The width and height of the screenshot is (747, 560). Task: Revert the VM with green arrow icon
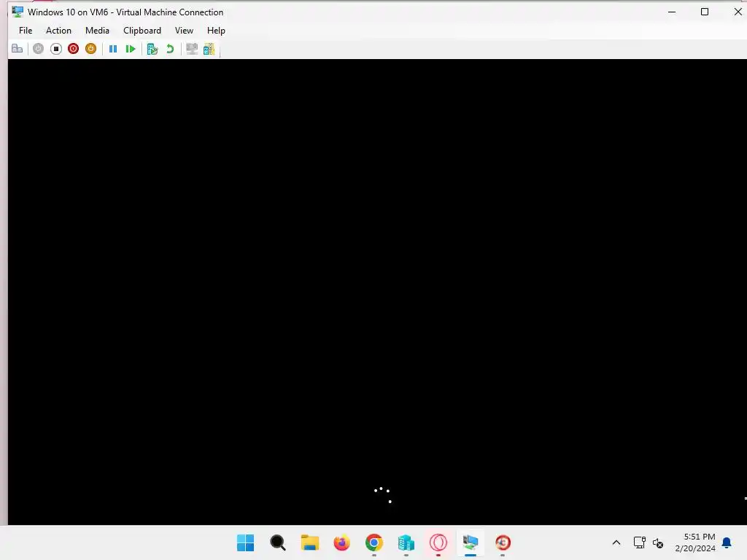(169, 49)
